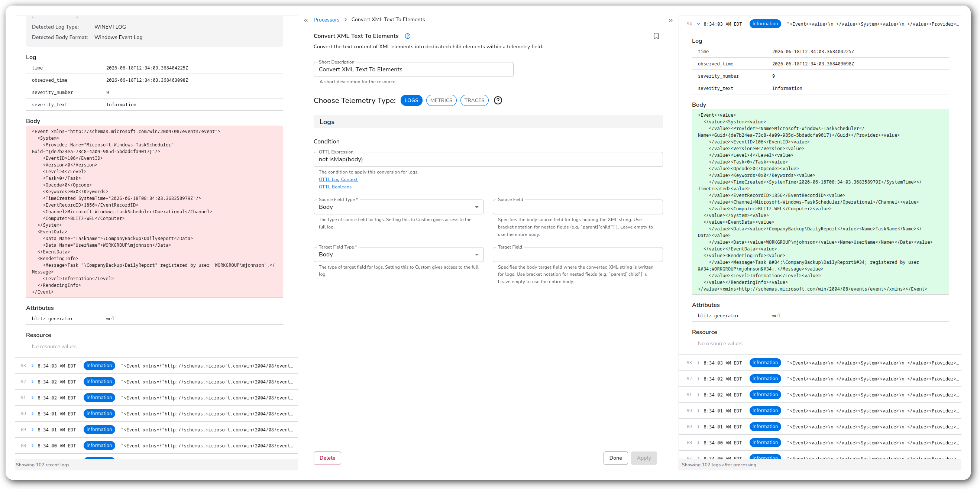Expand log row 93 in right panel

698,363
